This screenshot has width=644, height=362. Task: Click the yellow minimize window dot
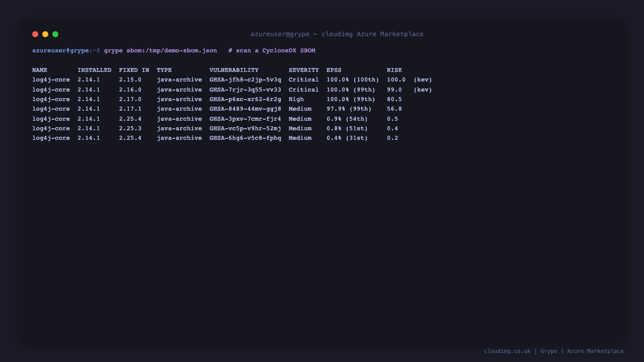point(45,34)
